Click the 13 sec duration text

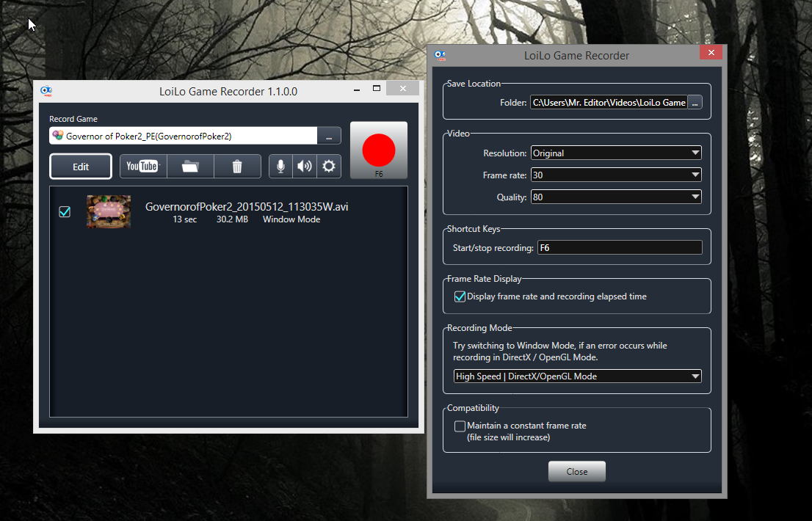coord(185,219)
